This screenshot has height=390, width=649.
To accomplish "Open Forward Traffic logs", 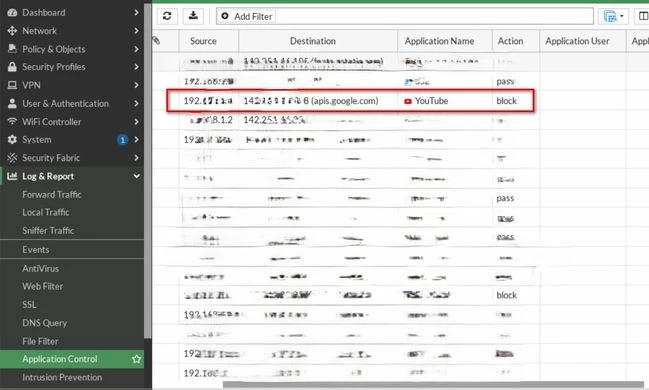I will 52,194.
